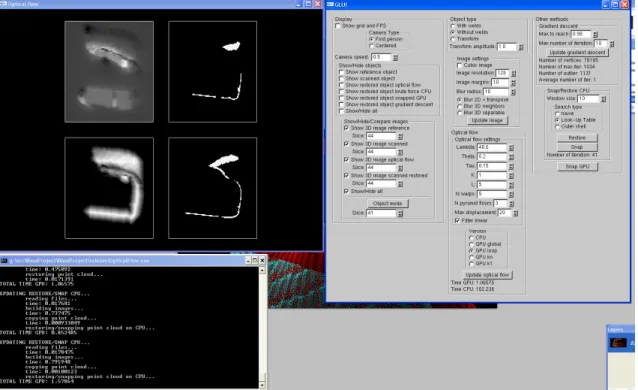Select the Look-Up Table search type

coord(557,120)
